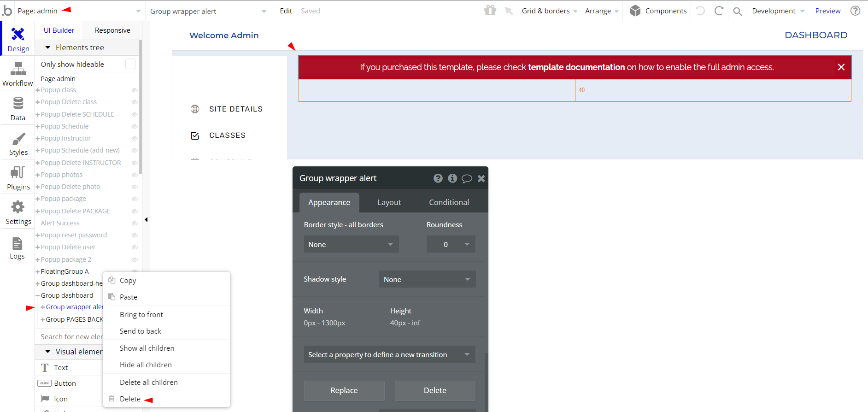Toggle visibility of Popup reset password
The height and width of the screenshot is (412, 868).
[135, 235]
